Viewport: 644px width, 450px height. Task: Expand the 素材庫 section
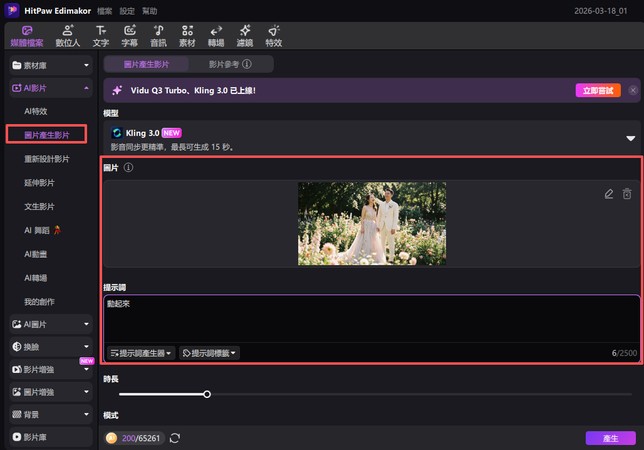pos(51,65)
